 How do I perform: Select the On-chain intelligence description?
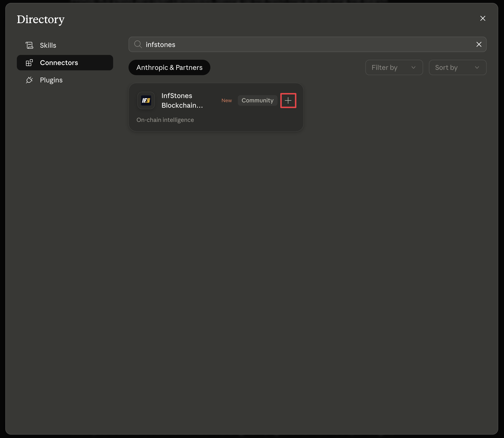point(165,120)
